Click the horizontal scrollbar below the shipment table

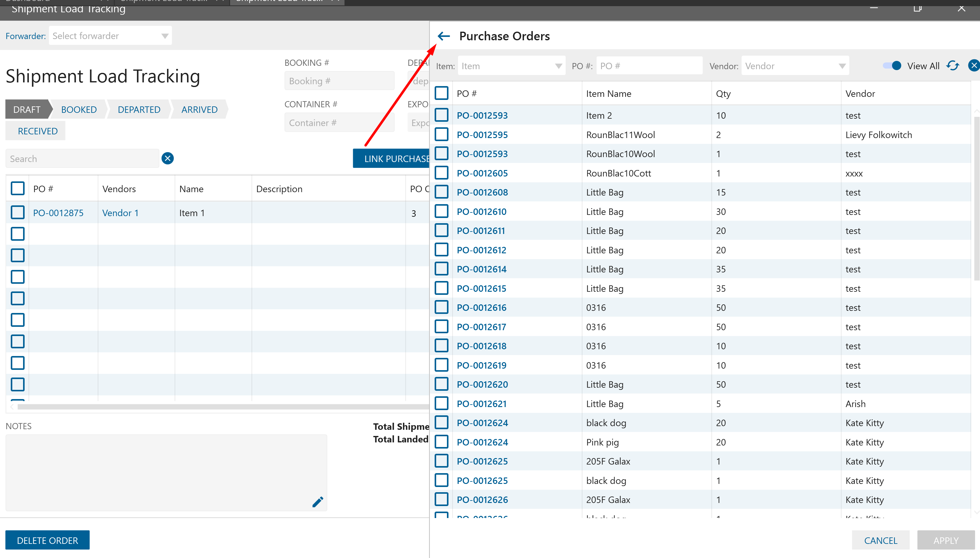(222, 407)
